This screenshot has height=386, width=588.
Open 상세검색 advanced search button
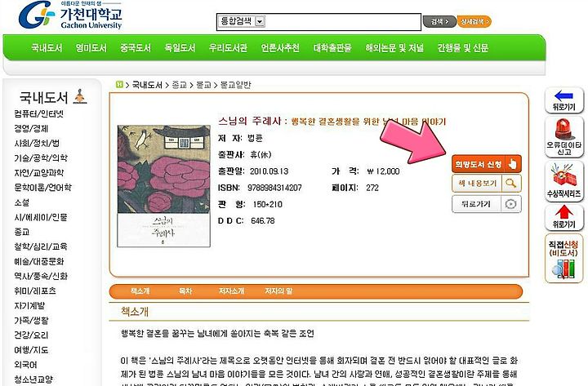tap(474, 22)
